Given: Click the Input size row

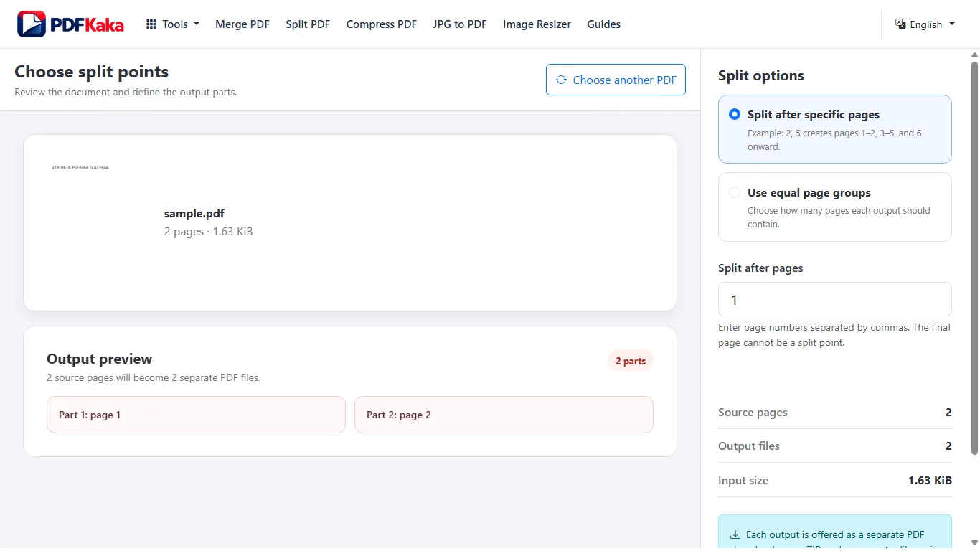Looking at the screenshot, I should [834, 480].
